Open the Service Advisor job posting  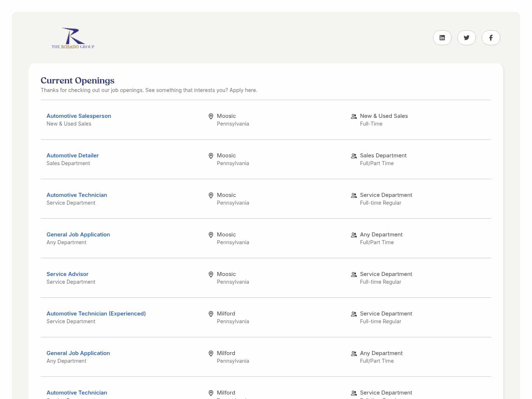(67, 274)
